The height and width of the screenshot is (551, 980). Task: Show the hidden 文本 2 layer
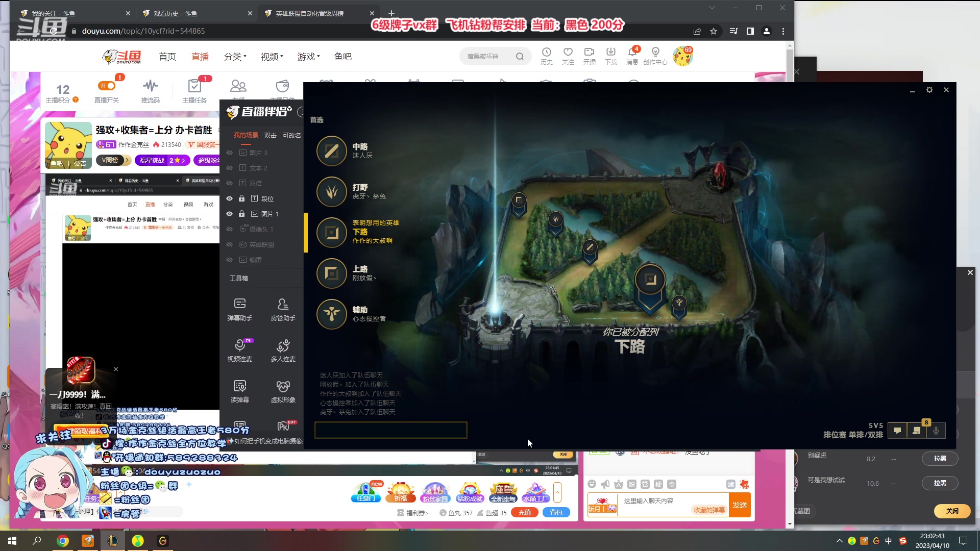click(x=230, y=168)
